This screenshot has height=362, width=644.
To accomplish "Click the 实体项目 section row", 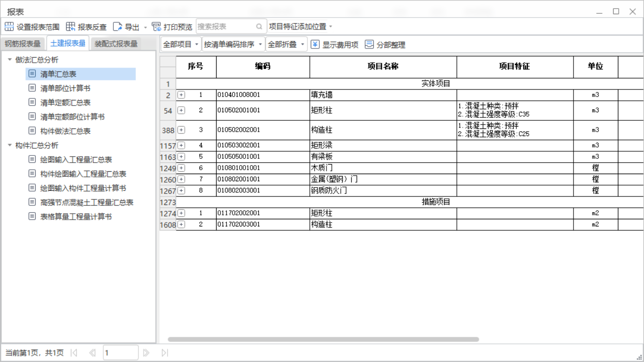I will coord(410,84).
